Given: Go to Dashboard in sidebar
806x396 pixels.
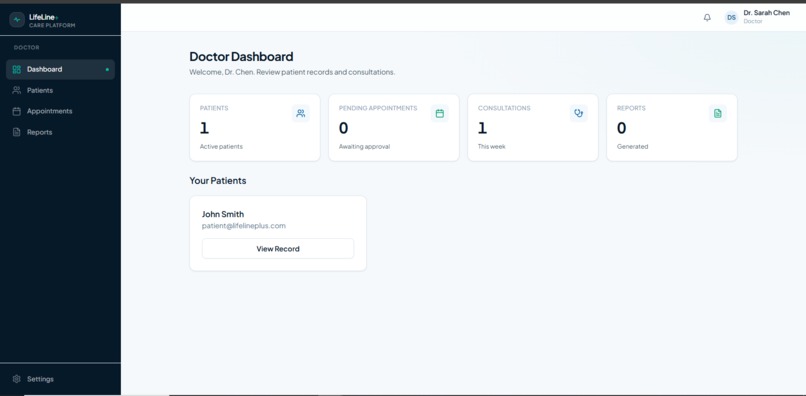Looking at the screenshot, I should point(60,69).
